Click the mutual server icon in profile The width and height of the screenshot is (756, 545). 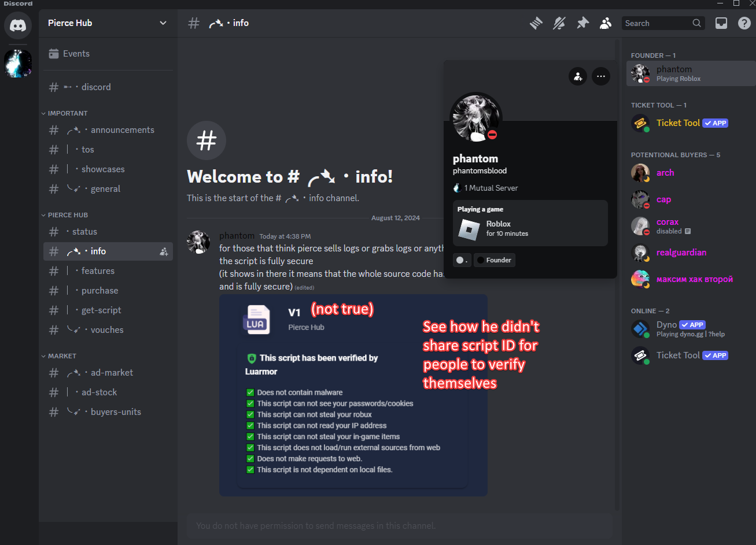click(x=457, y=188)
